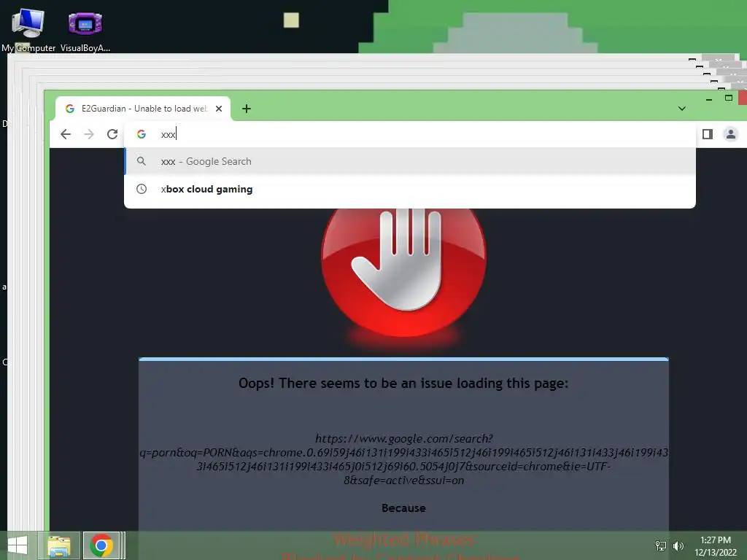Maximize the front Chrome window
Viewport: 747px width, 560px height.
(x=729, y=98)
